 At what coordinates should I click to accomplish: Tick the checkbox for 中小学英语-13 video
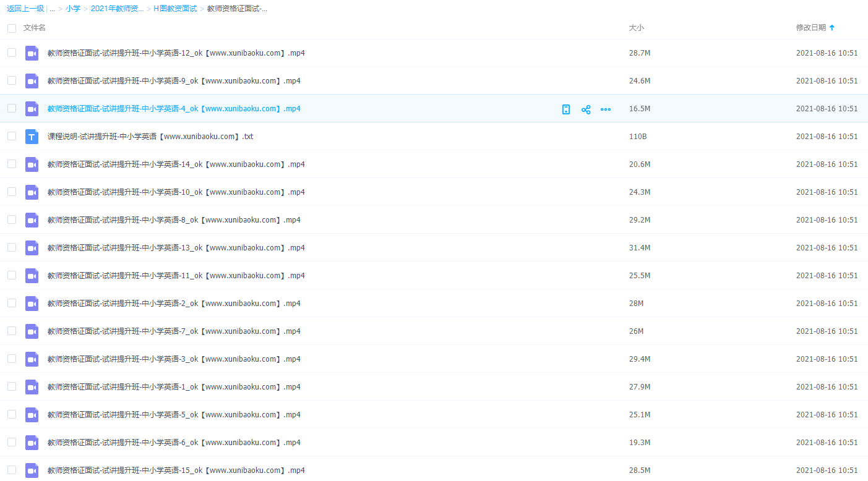pyautogui.click(x=12, y=247)
